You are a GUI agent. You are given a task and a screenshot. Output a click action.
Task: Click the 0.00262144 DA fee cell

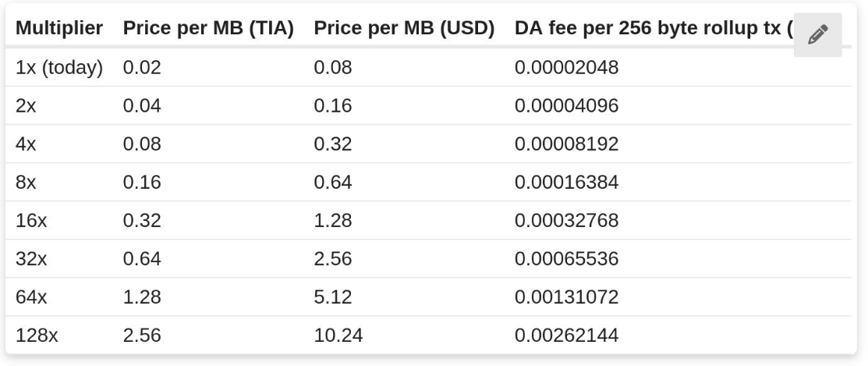pos(566,336)
